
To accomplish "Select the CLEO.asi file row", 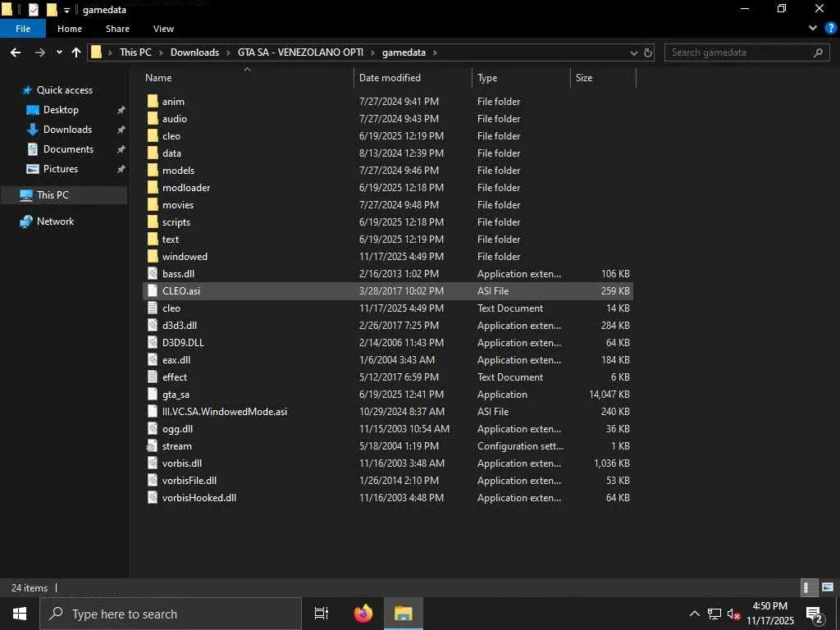I will (x=388, y=291).
